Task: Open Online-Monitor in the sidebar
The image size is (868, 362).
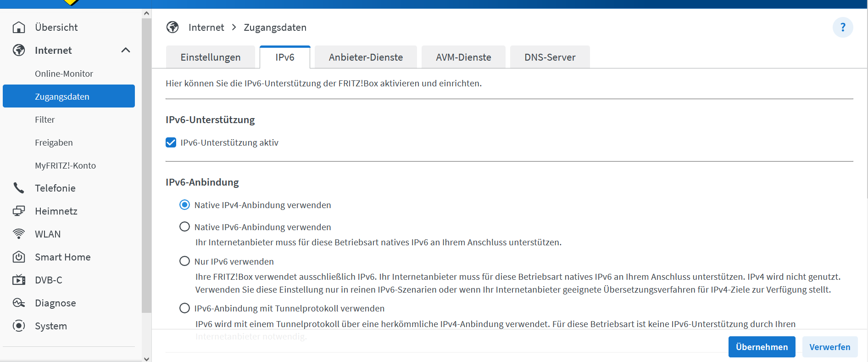Action: [64, 74]
